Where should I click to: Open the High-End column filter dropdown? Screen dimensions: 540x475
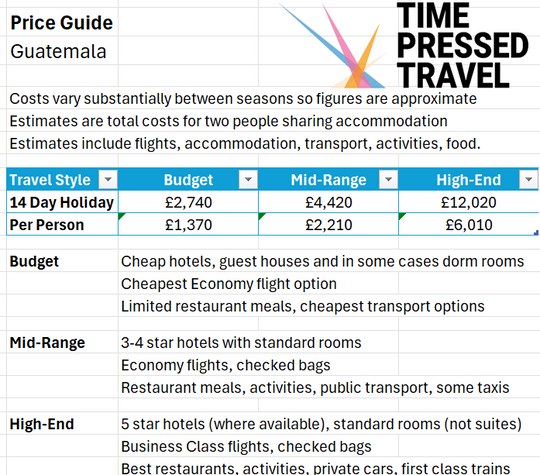coord(528,179)
